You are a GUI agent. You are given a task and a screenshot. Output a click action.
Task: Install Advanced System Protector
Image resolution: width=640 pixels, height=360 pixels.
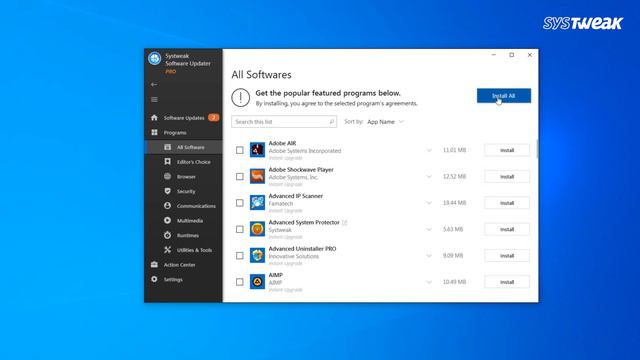pos(507,229)
